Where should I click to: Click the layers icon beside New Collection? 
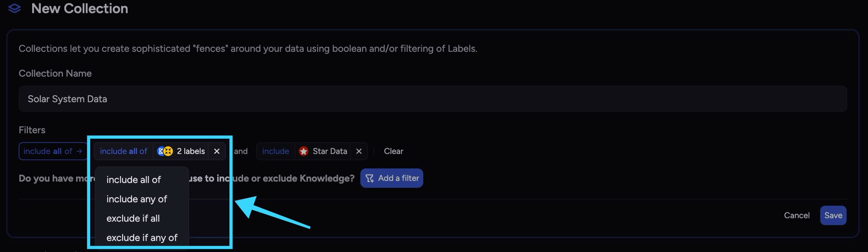[x=15, y=8]
